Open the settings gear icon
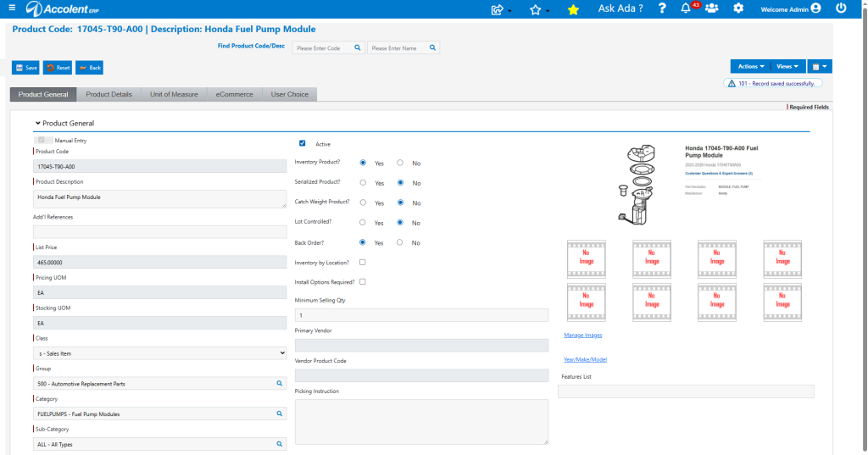 [x=738, y=8]
